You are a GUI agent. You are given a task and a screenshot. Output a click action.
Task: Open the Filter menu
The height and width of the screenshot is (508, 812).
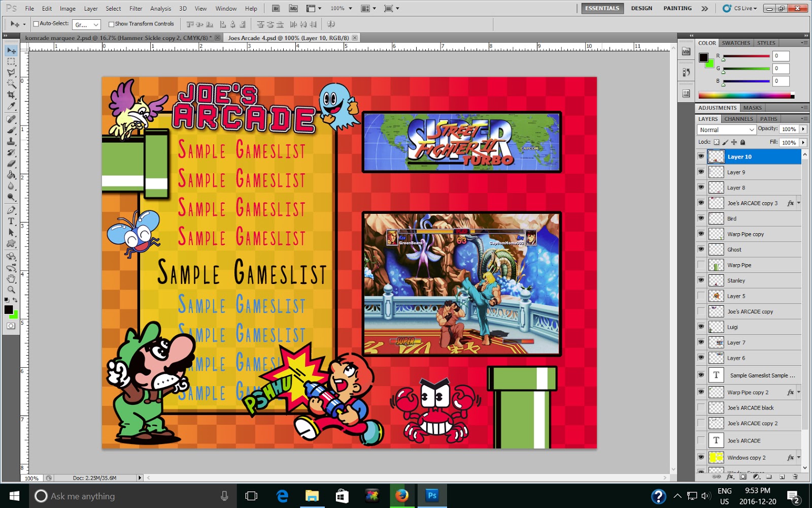(x=135, y=8)
